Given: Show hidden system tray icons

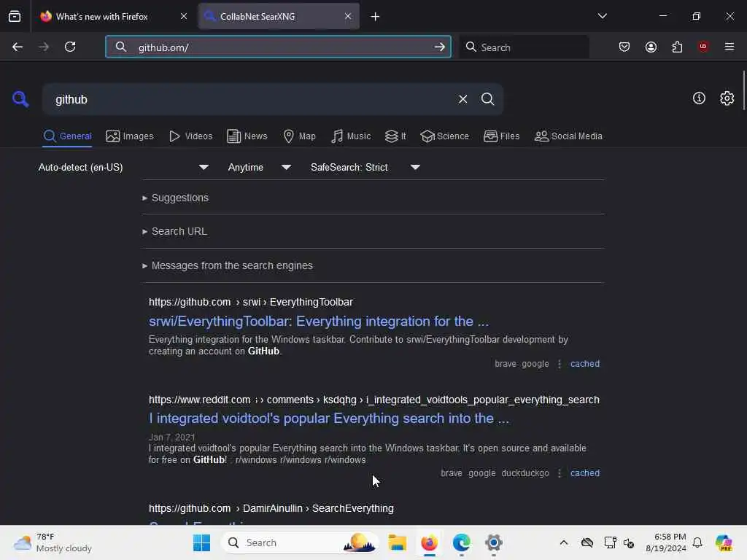Looking at the screenshot, I should pyautogui.click(x=564, y=542).
